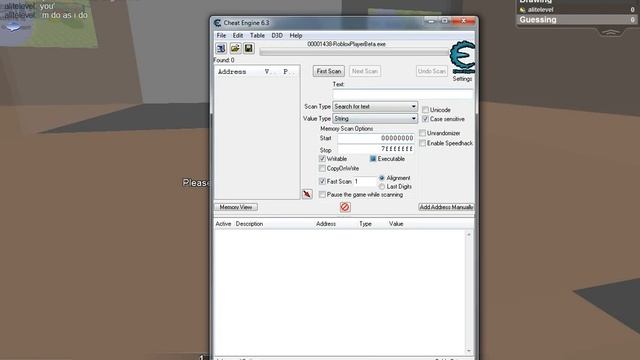640x360 pixels.
Task: Click the Value column header
Action: tap(396, 224)
